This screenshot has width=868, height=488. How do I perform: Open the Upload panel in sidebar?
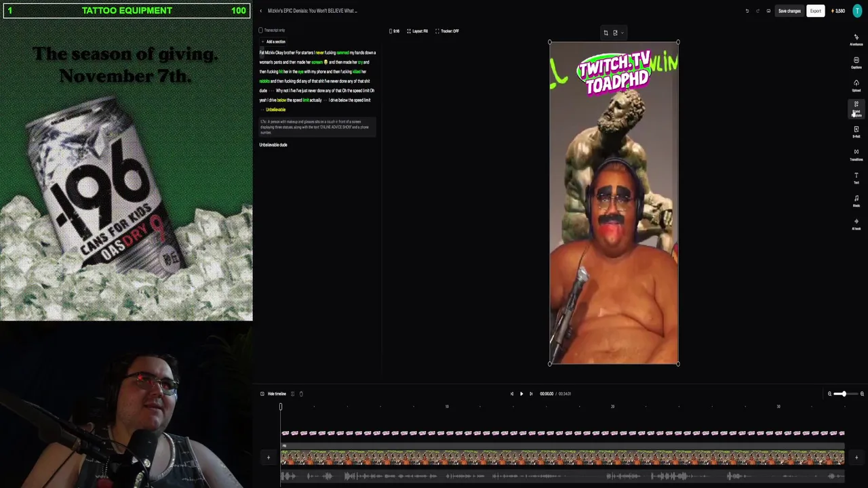(856, 85)
